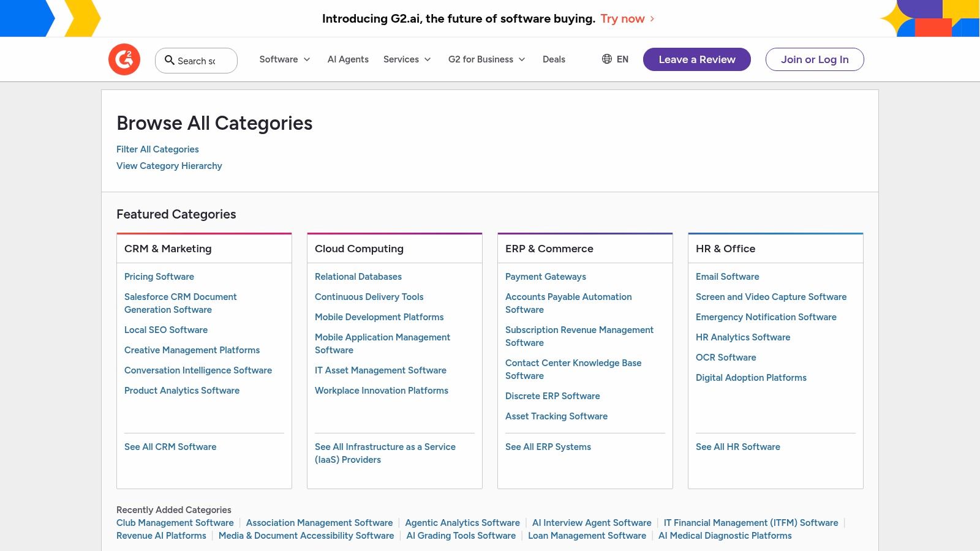Click the Leave a Review button
This screenshot has width=980, height=551.
click(696, 59)
